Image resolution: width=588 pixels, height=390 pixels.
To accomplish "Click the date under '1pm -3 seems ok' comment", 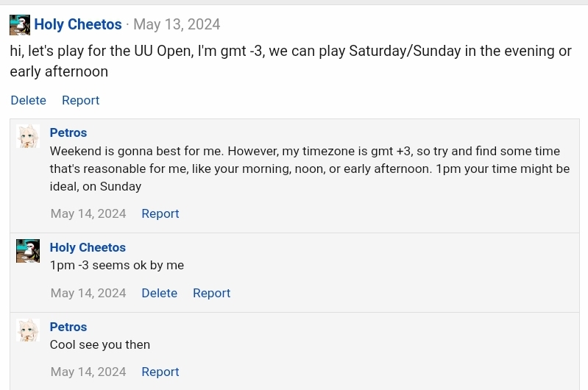I will tap(88, 293).
